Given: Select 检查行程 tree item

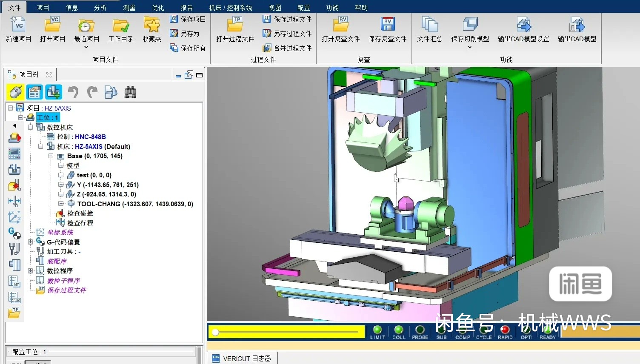Looking at the screenshot, I should click(80, 223).
